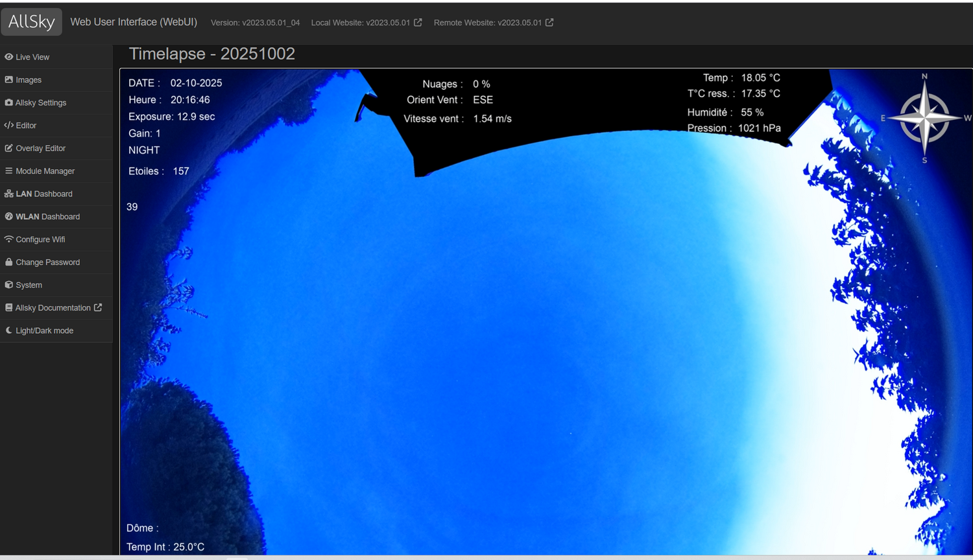Click the Temp value 18.05 °C
This screenshot has width=973, height=560.
click(761, 78)
